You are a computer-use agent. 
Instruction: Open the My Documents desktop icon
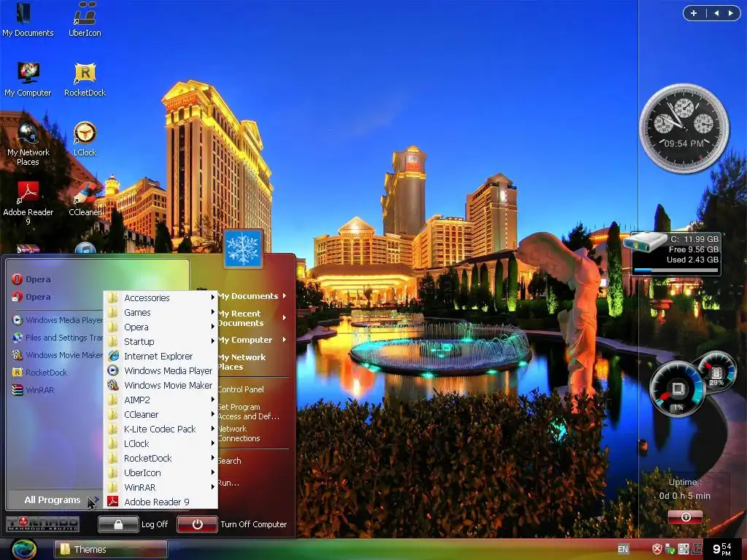coord(28,19)
